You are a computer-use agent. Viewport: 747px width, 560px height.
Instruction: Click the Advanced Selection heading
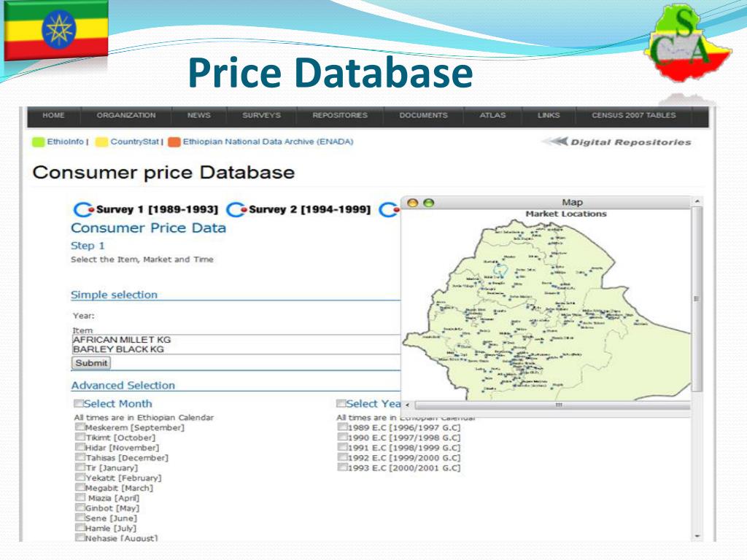point(123,385)
